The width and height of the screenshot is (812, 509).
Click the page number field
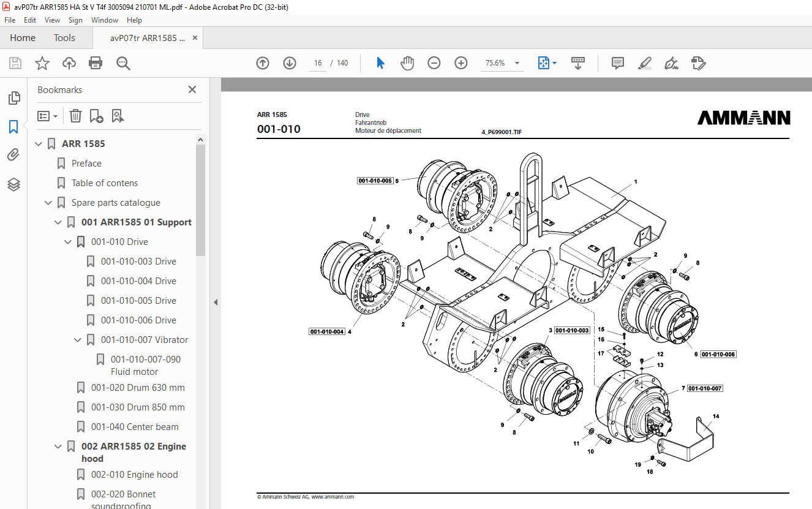pyautogui.click(x=318, y=63)
